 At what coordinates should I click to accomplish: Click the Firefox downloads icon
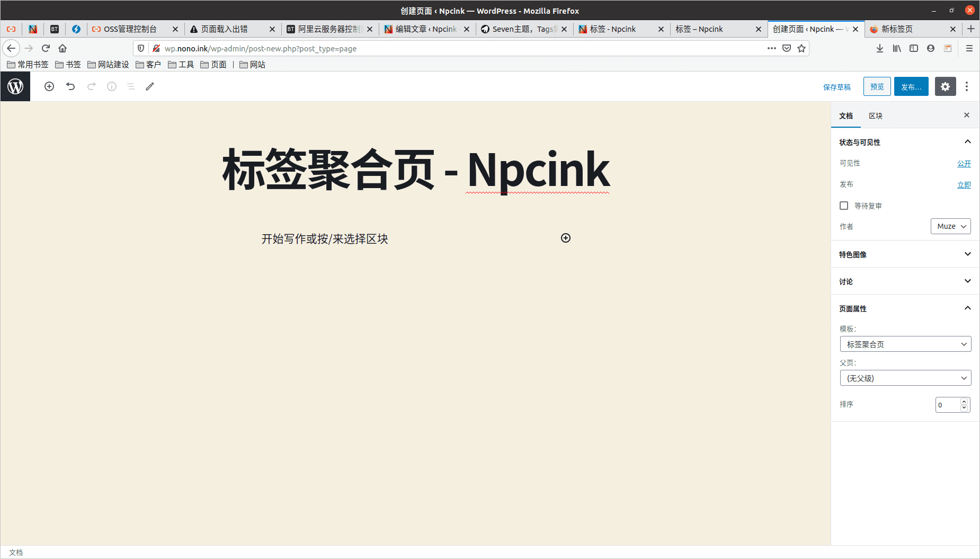[x=880, y=48]
